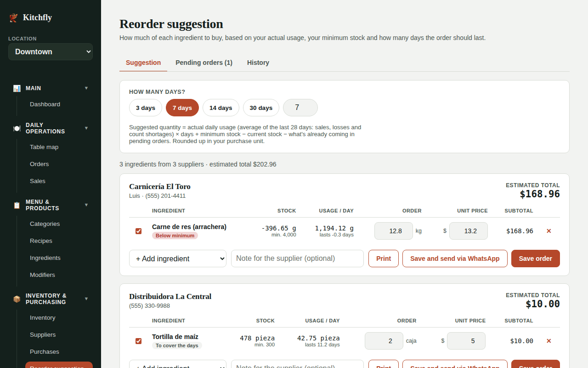Click the Kitchfly logo icon
This screenshot has height=368, width=588.
point(13,17)
